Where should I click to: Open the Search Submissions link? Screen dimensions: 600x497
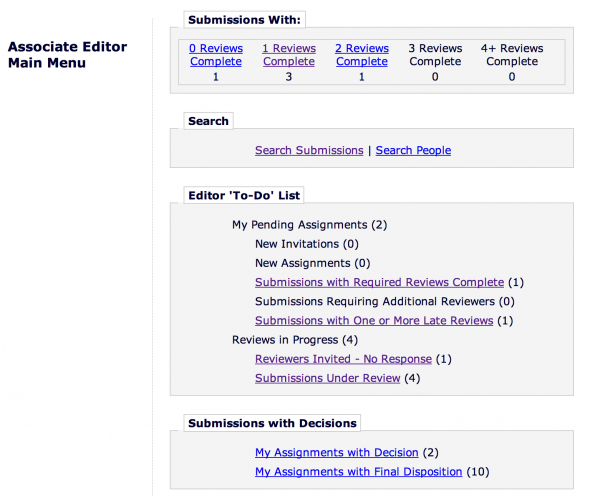coord(309,150)
